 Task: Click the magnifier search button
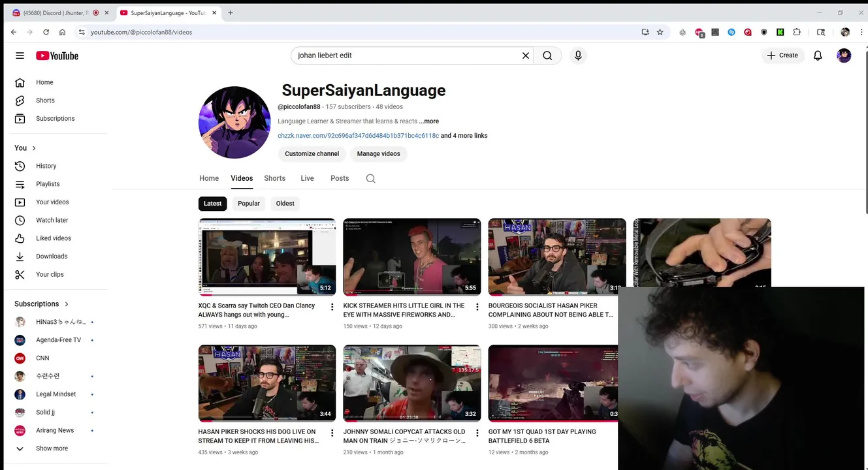pyautogui.click(x=547, y=55)
